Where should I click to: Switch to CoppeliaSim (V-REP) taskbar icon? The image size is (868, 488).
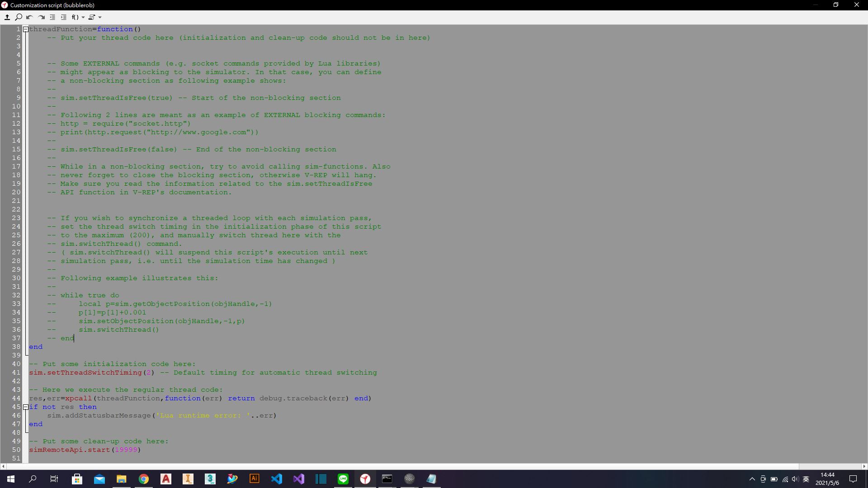[x=365, y=479]
